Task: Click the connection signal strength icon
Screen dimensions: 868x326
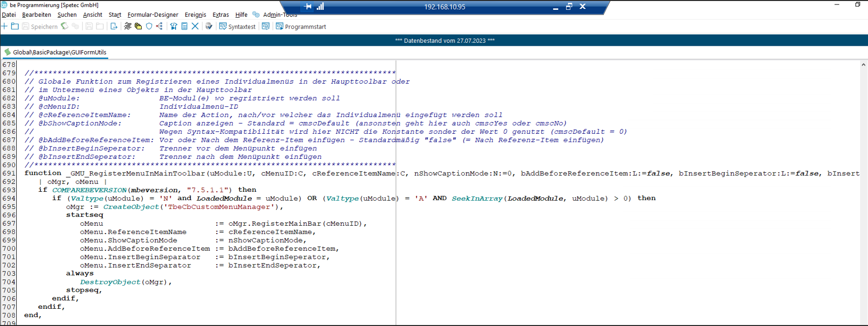Action: 321,6
